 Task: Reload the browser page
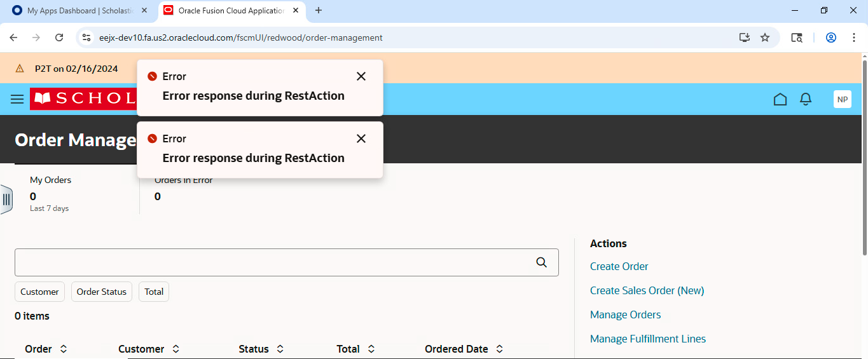59,37
